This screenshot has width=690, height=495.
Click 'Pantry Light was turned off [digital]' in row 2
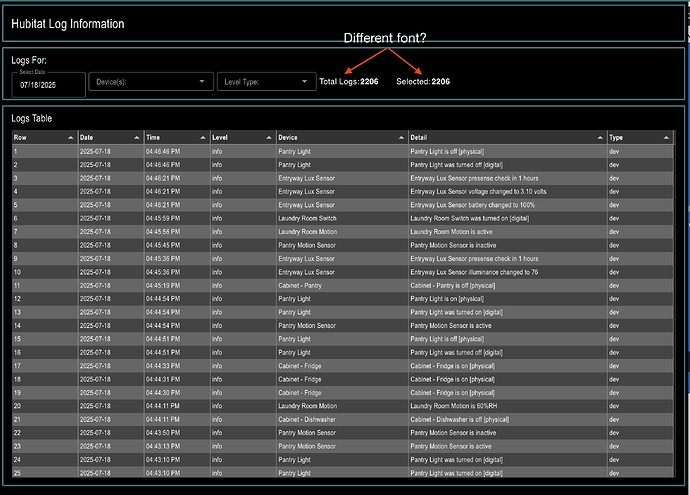coord(456,165)
